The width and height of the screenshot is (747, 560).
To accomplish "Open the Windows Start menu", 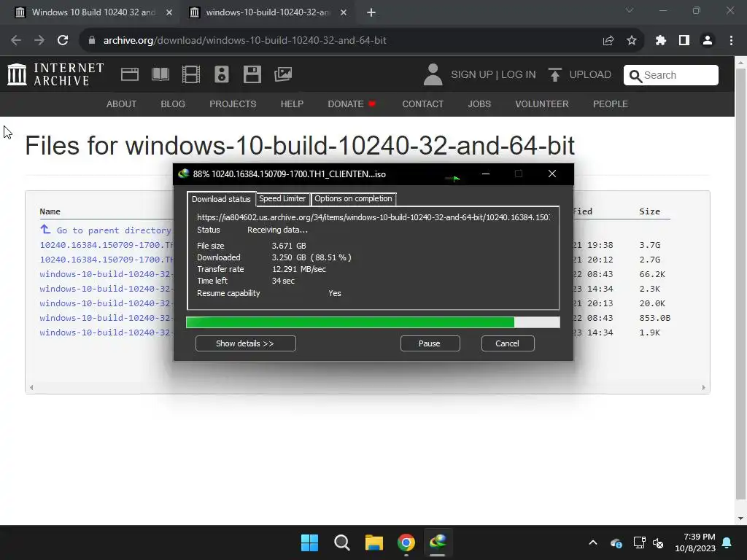I will 309,542.
